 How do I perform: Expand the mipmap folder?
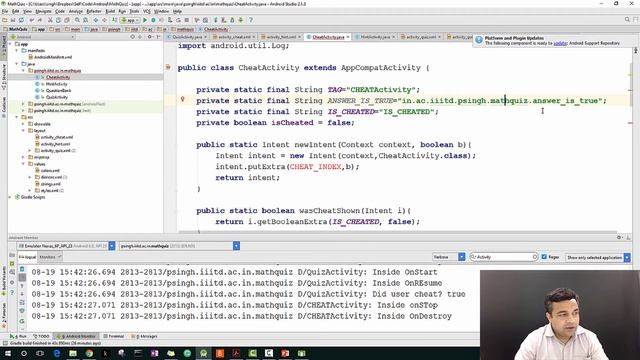[x=23, y=157]
